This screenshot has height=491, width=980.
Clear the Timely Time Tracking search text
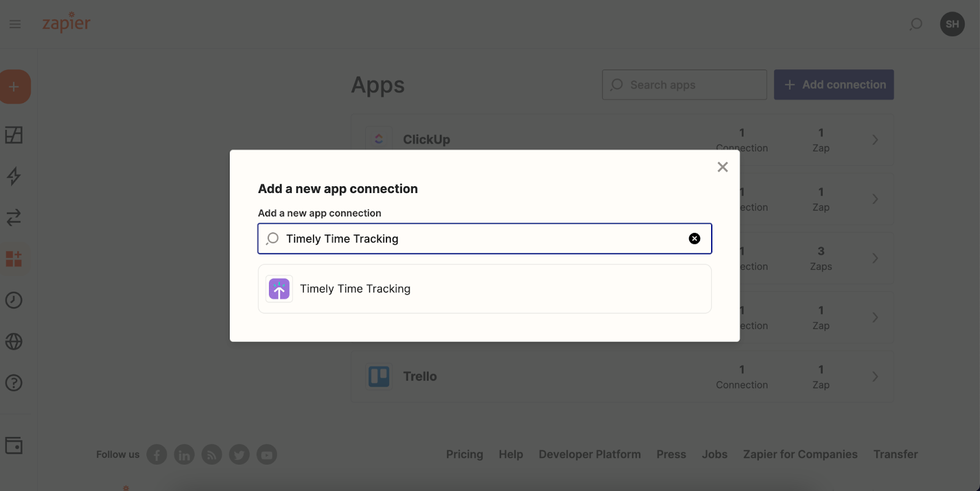tap(695, 238)
